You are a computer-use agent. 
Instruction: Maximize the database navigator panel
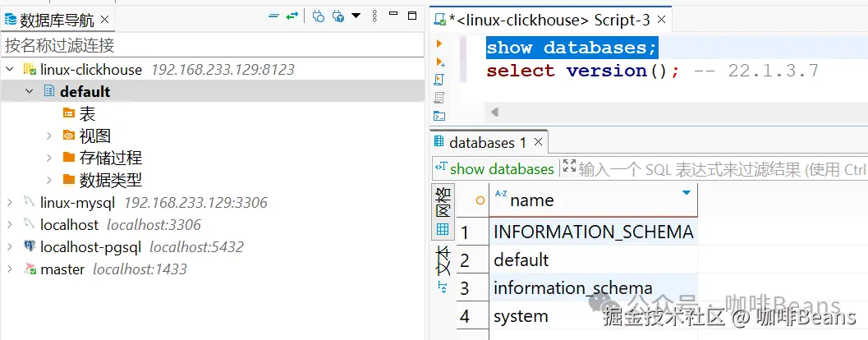(412, 16)
